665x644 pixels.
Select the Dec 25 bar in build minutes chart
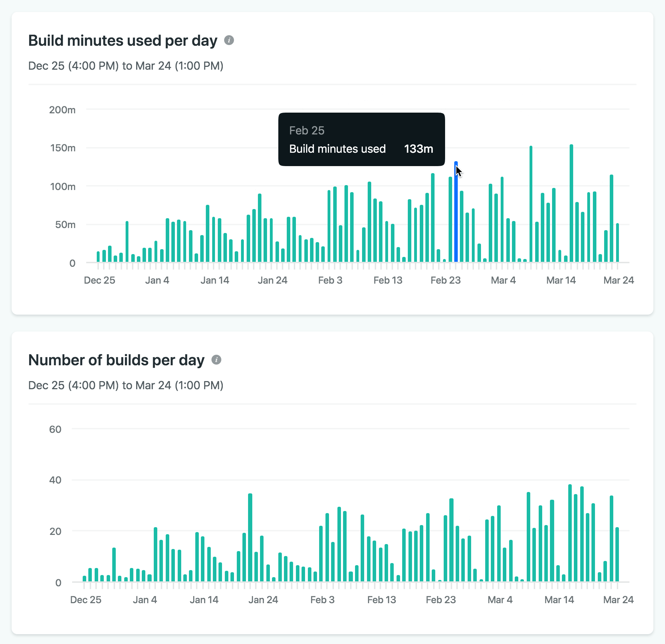click(x=98, y=257)
